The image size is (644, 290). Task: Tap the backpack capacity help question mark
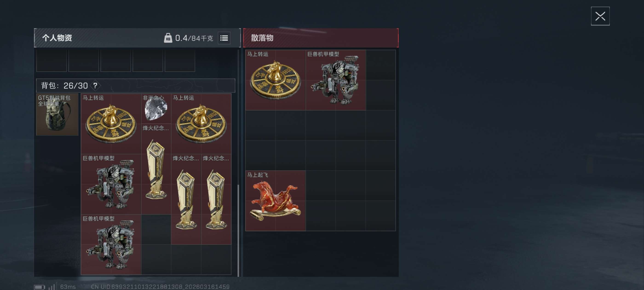click(x=95, y=86)
